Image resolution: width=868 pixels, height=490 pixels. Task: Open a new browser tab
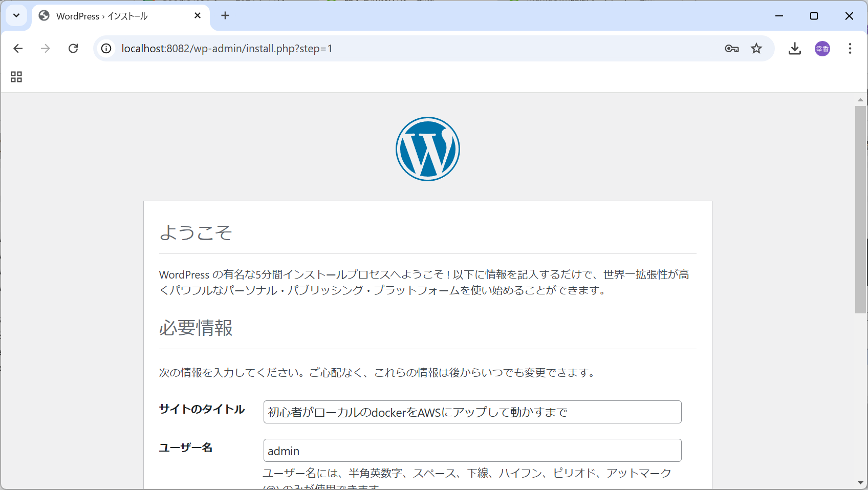pos(225,16)
